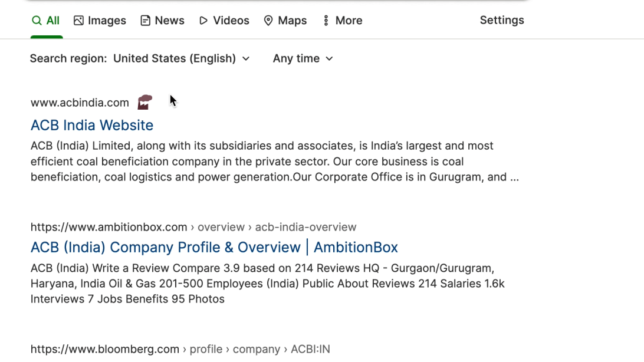
Task: Expand the United States (English) region dropdown
Action: click(182, 59)
